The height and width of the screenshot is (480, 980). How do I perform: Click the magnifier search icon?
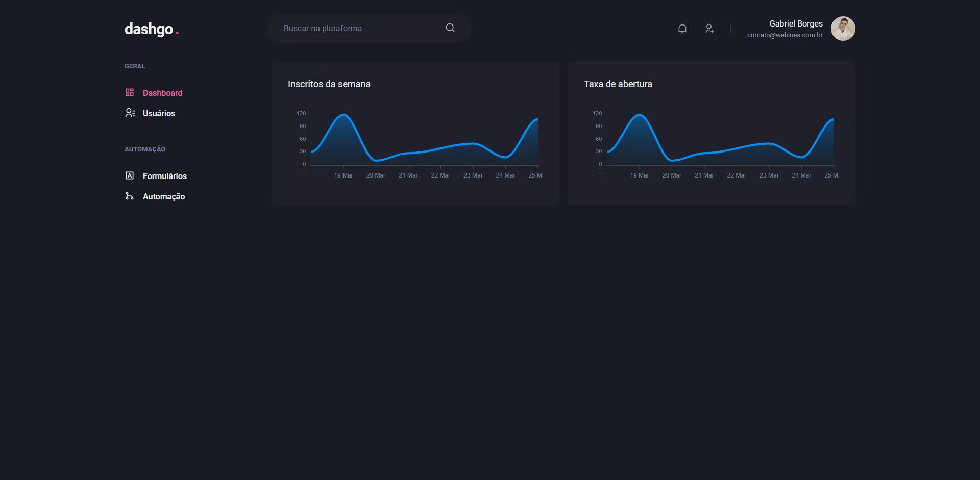tap(450, 28)
